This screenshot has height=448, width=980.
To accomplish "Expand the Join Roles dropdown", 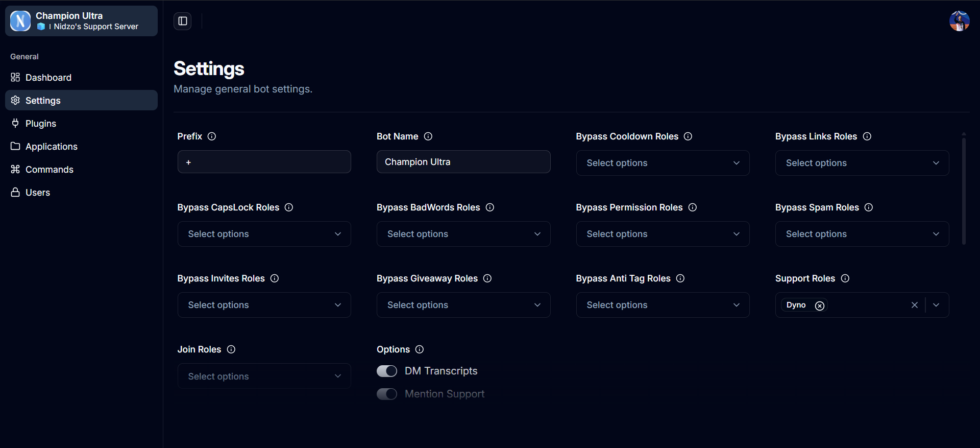I will click(264, 376).
